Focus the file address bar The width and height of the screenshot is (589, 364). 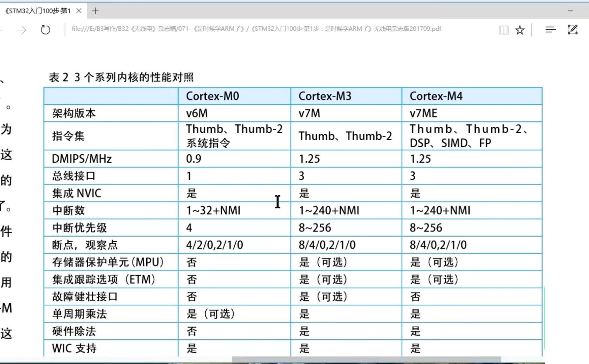(x=256, y=29)
